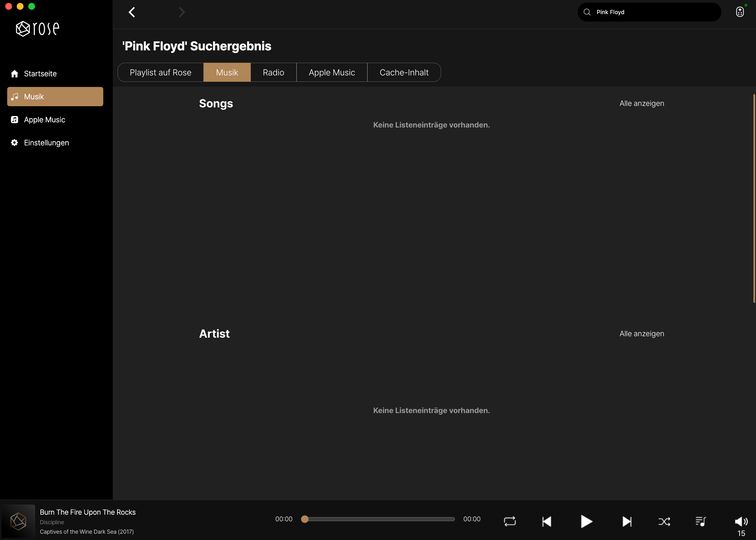The image size is (756, 540).
Task: Switch to the Apple Music results tab
Action: pos(332,72)
